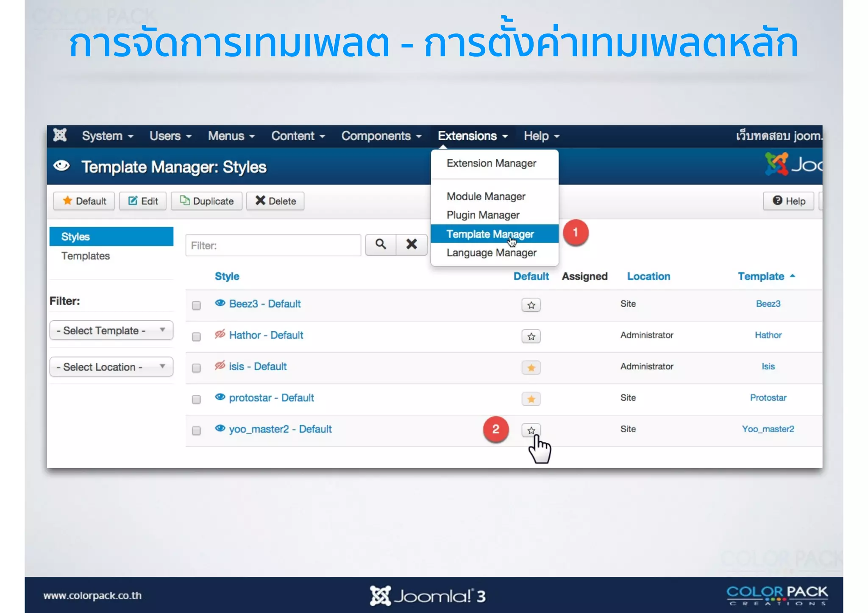Check the Hathor - Default checkbox
This screenshot has width=868, height=613.
[196, 337]
